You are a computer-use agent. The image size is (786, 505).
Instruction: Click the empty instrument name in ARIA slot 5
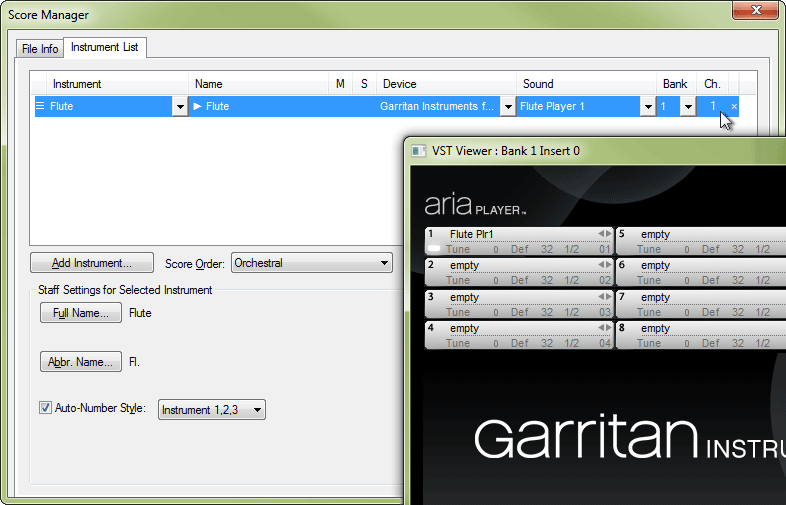pyautogui.click(x=656, y=234)
